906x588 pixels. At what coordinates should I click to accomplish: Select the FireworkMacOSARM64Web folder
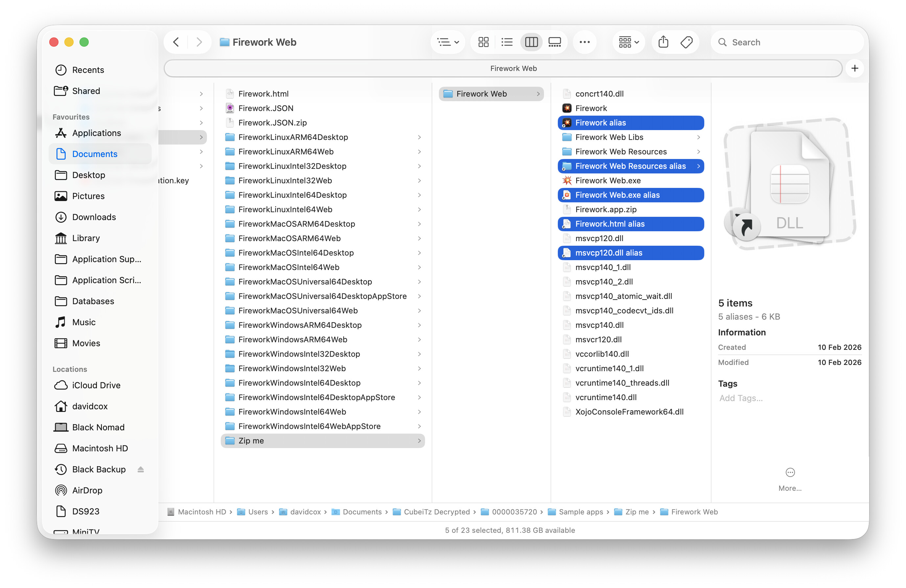[289, 238]
